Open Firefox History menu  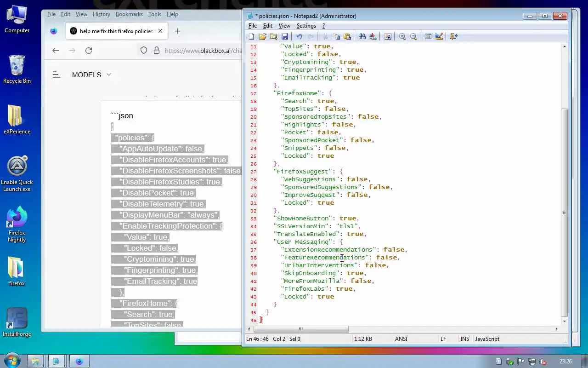[x=101, y=14]
